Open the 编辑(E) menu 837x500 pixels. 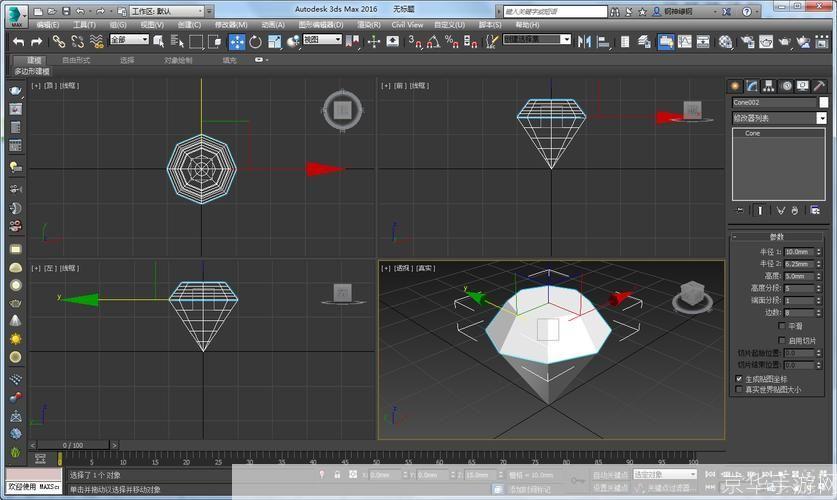47,25
